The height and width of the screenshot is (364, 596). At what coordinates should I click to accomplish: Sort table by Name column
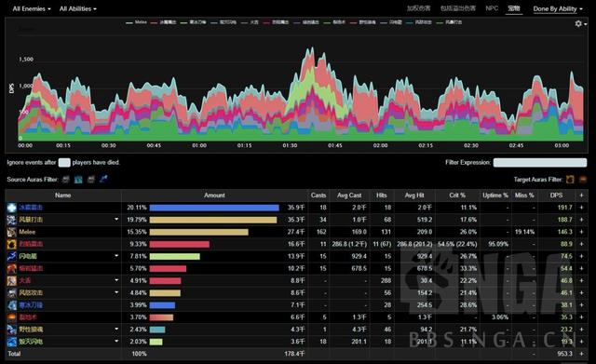62,195
